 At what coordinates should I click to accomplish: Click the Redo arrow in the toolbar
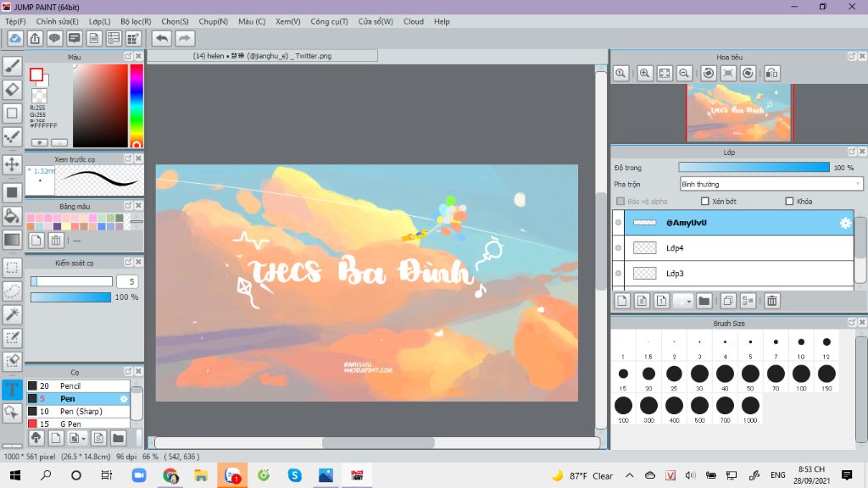185,38
